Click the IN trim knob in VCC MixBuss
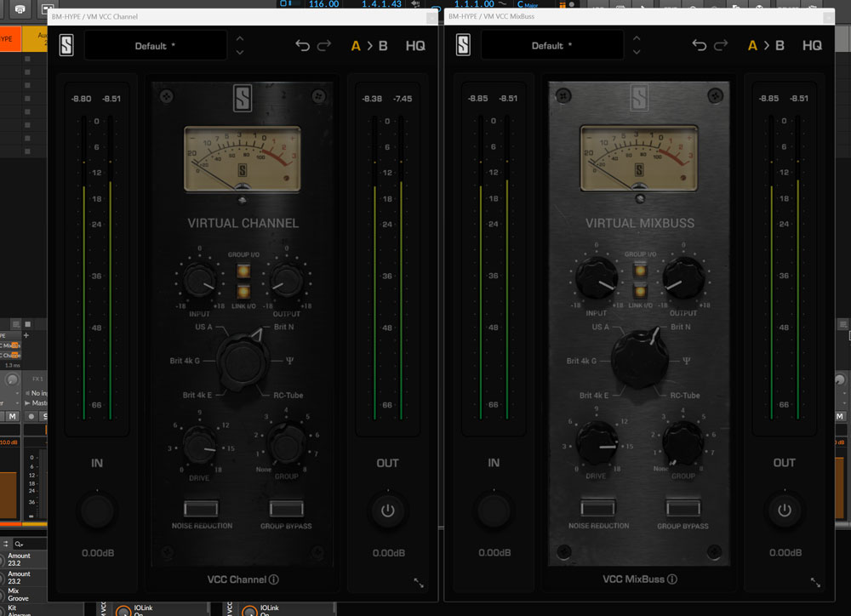 (x=494, y=510)
